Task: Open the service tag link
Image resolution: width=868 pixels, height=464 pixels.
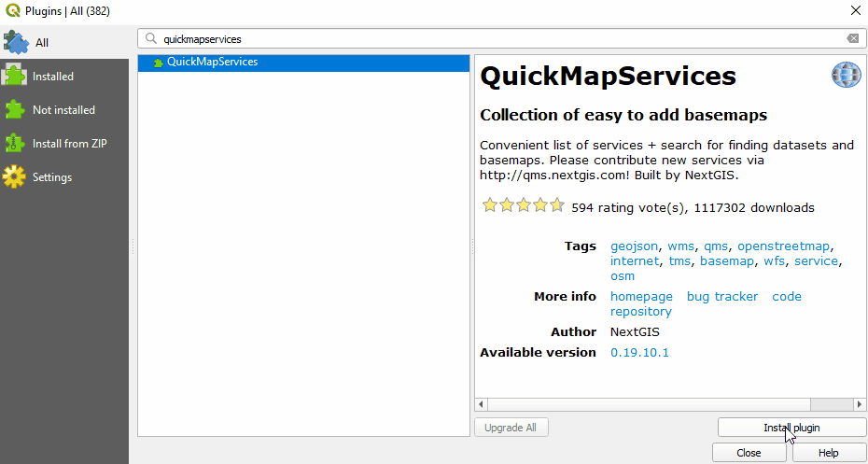Action: pyautogui.click(x=816, y=261)
